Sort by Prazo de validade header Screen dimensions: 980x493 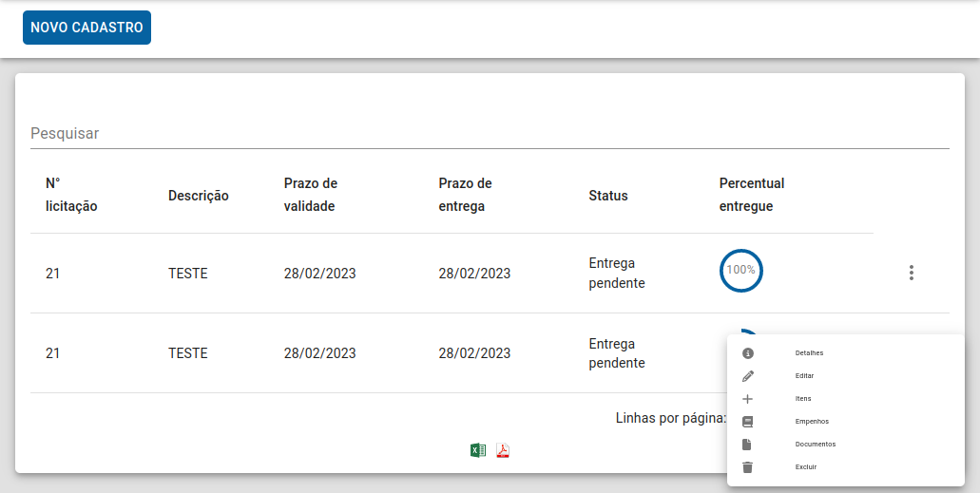click(x=311, y=195)
